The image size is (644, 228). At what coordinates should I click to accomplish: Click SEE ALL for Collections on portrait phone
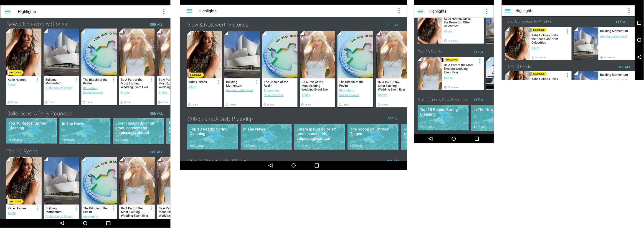pos(481,100)
